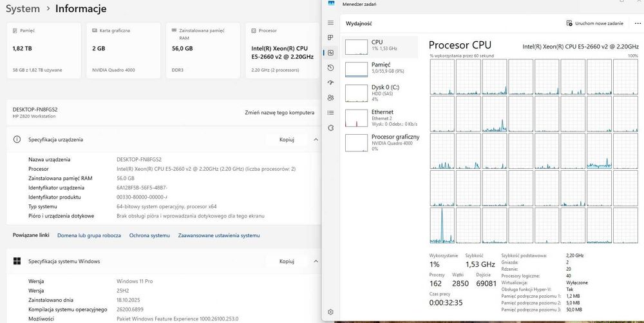Viewport: 644px width, 323px height.
Task: Click the Pamięć mini graph thumbnail
Action: pos(356,70)
